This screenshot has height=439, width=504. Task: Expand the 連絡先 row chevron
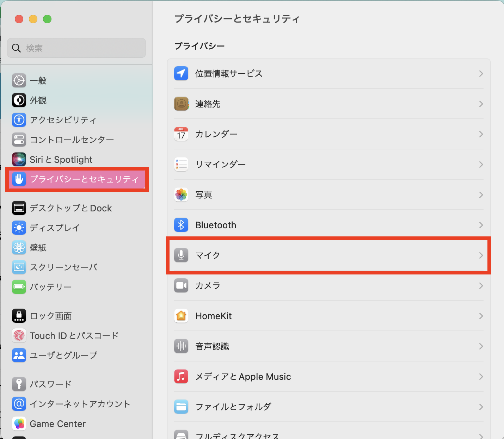point(481,104)
